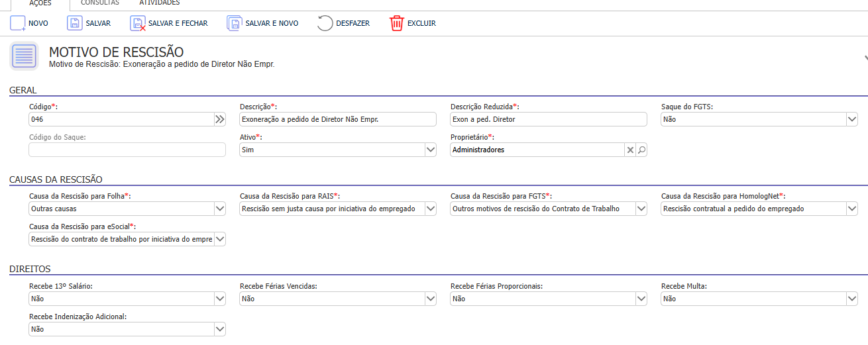Click the Salvar disk icon
This screenshot has height=345, width=868.
point(75,23)
